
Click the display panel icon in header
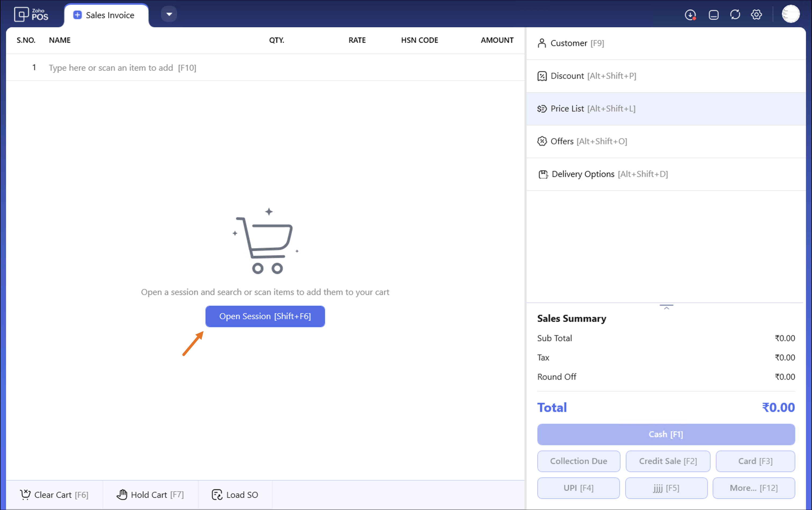713,15
